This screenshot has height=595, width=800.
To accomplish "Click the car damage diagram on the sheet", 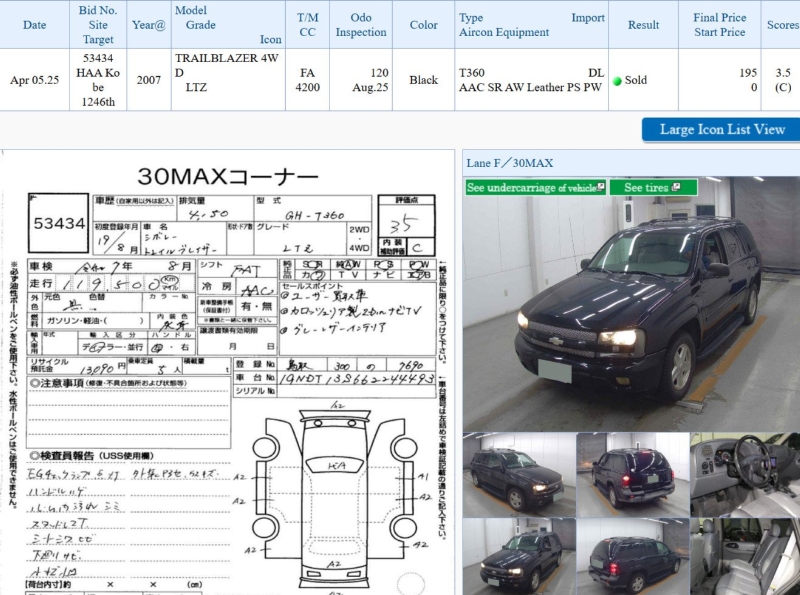I will [x=335, y=490].
